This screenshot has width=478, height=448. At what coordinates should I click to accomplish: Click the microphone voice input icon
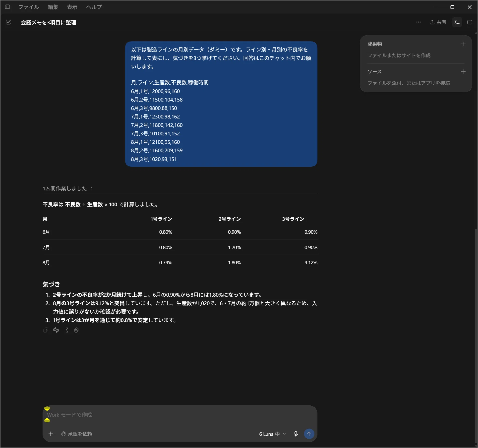tap(296, 434)
